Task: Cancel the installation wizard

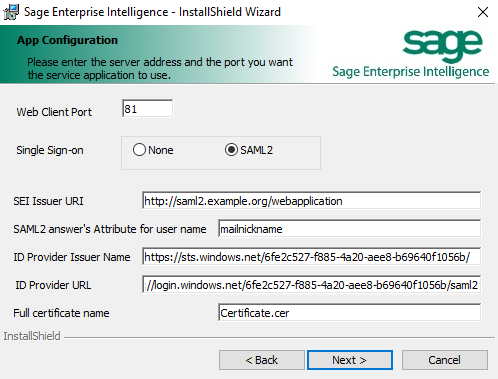Action: [x=445, y=360]
